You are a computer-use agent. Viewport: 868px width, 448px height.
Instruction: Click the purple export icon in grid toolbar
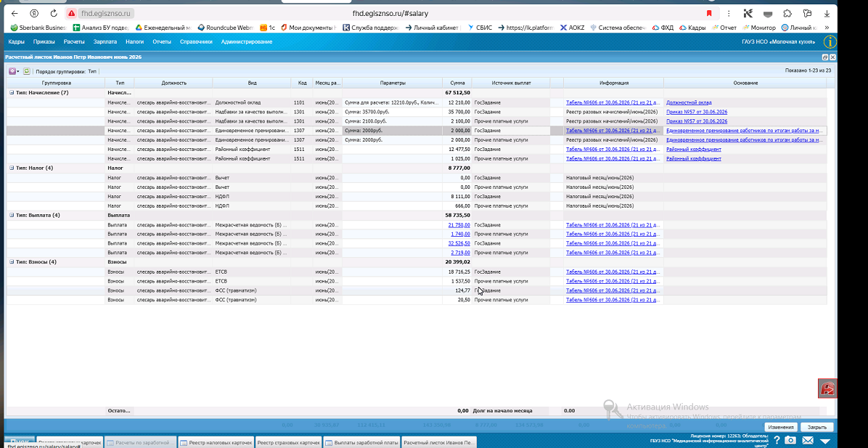click(12, 71)
